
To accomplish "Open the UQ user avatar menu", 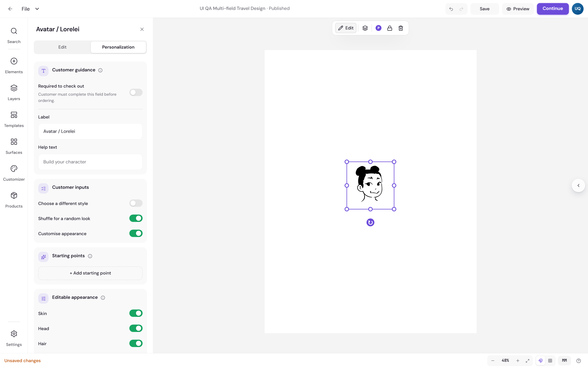I will [578, 9].
